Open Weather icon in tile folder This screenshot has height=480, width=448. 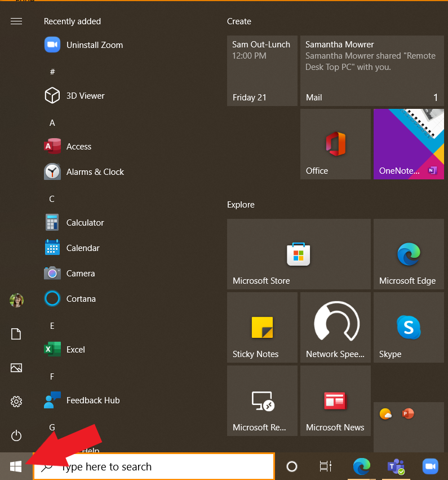pos(385,414)
